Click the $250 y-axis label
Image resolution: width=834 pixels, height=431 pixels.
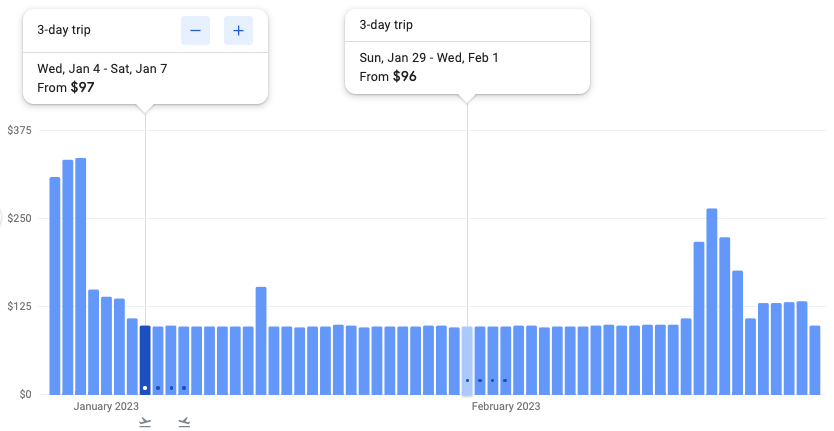(19, 219)
